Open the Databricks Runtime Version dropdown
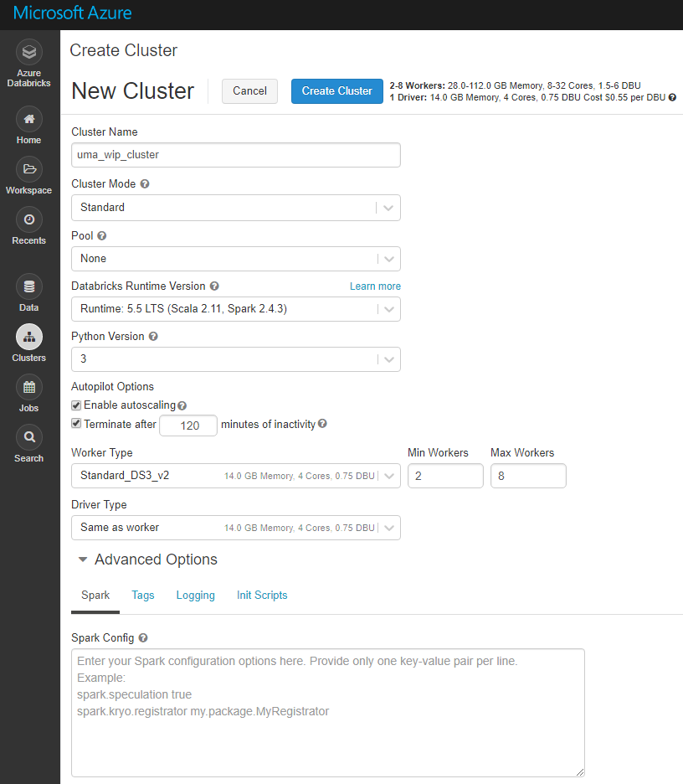This screenshot has height=784, width=683. (x=236, y=309)
